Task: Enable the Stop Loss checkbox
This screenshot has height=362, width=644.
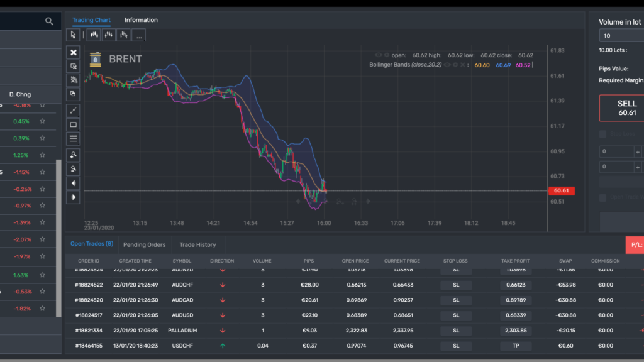Action: (602, 134)
